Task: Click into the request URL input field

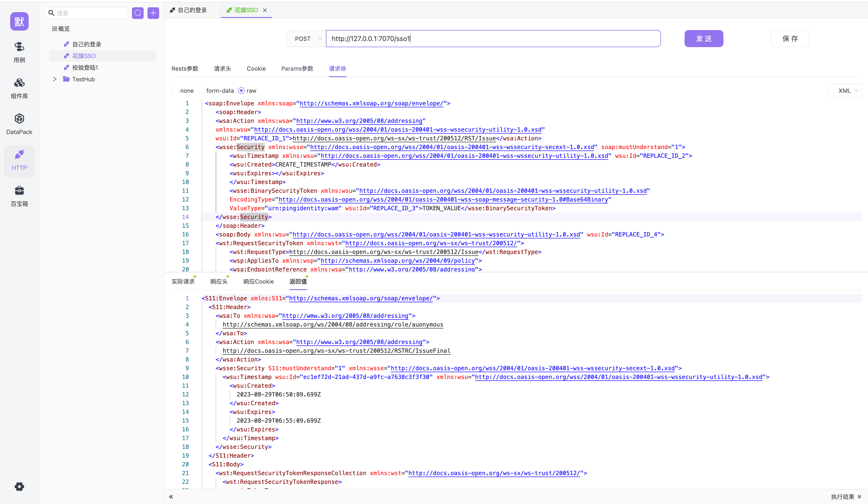Action: pyautogui.click(x=492, y=39)
